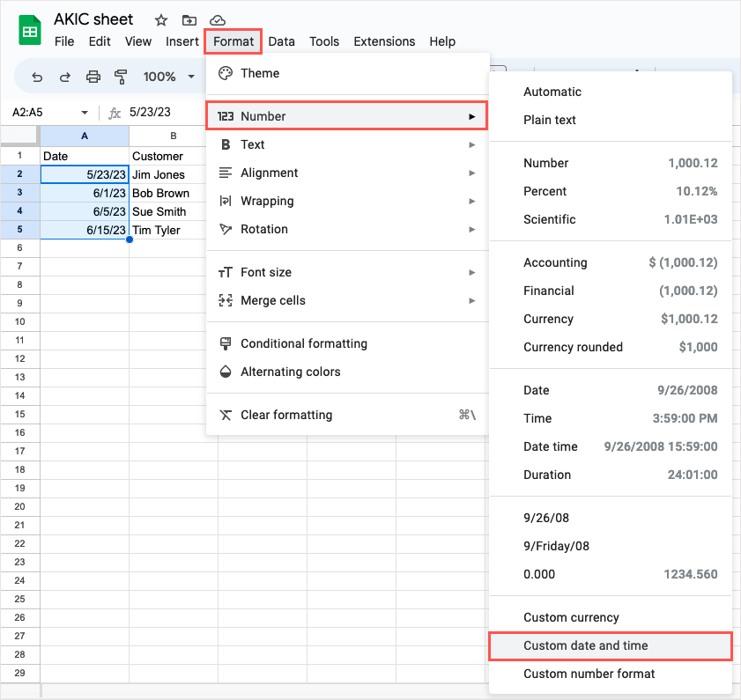Expand the Alignment submenu
This screenshot has height=700, width=741.
point(346,173)
